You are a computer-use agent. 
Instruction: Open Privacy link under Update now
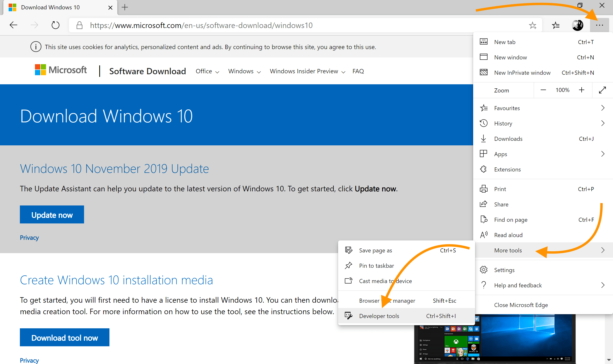(x=29, y=237)
